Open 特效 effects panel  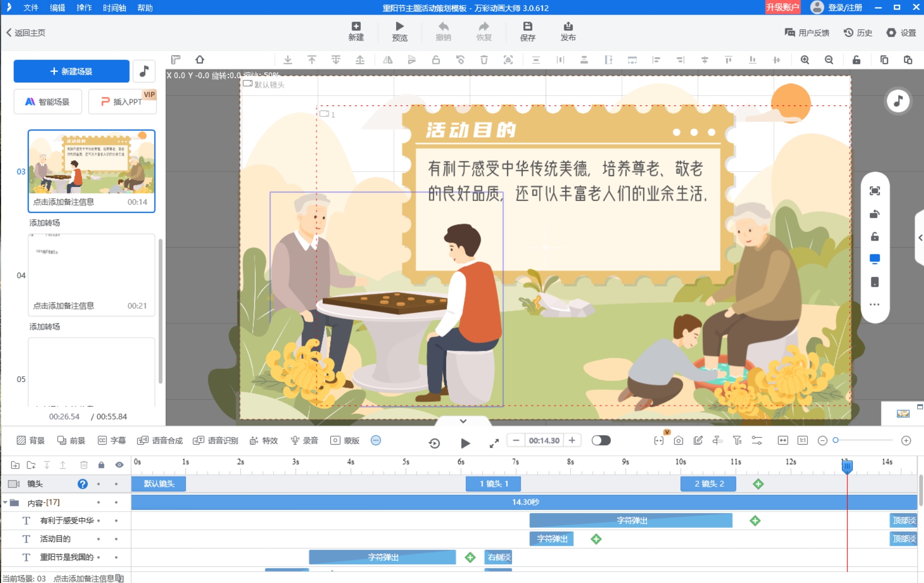pyautogui.click(x=264, y=441)
